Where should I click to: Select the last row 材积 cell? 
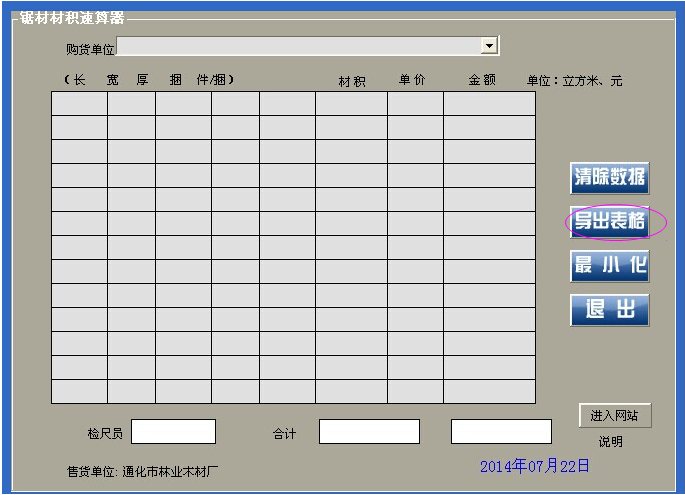pos(352,391)
